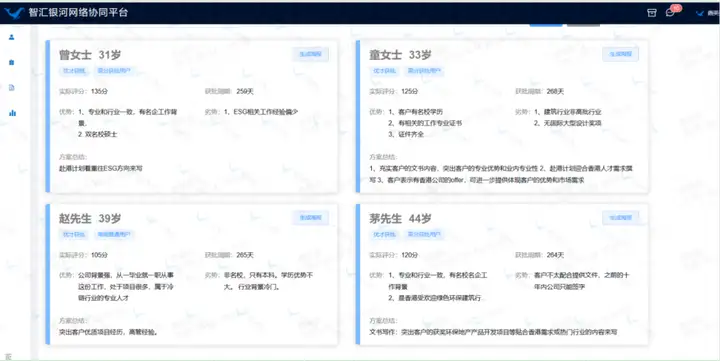Click the score value 105分

point(99,255)
